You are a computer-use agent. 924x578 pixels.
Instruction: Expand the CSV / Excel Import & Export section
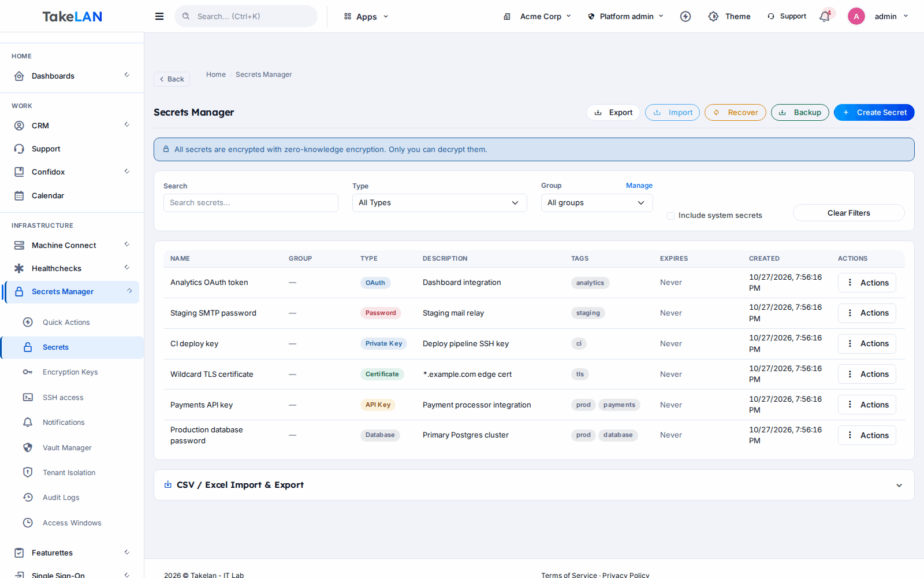pyautogui.click(x=534, y=485)
